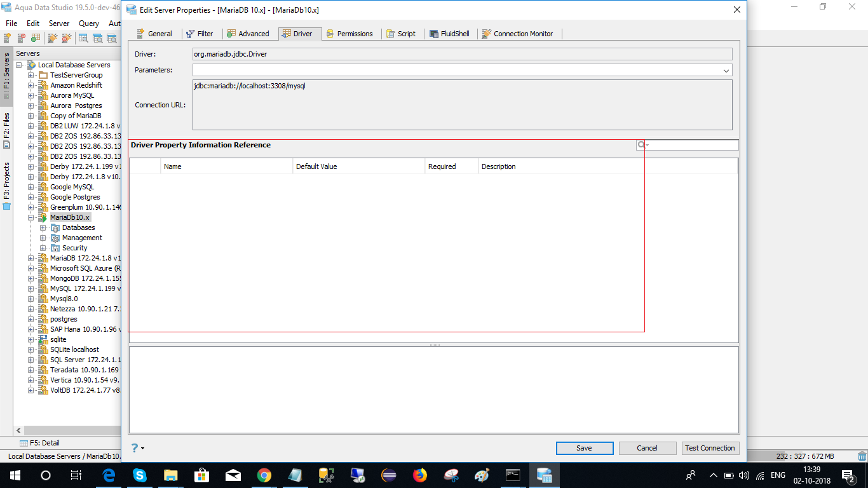This screenshot has width=868, height=488.
Task: Open the help icon dropdown arrow
Action: pyautogui.click(x=142, y=449)
